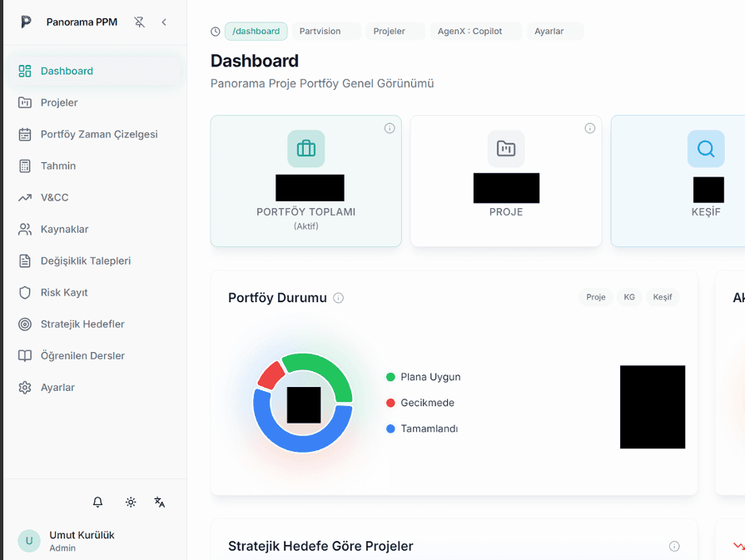This screenshot has width=745, height=560.
Task: Click the Dashboard grid icon
Action: [25, 71]
